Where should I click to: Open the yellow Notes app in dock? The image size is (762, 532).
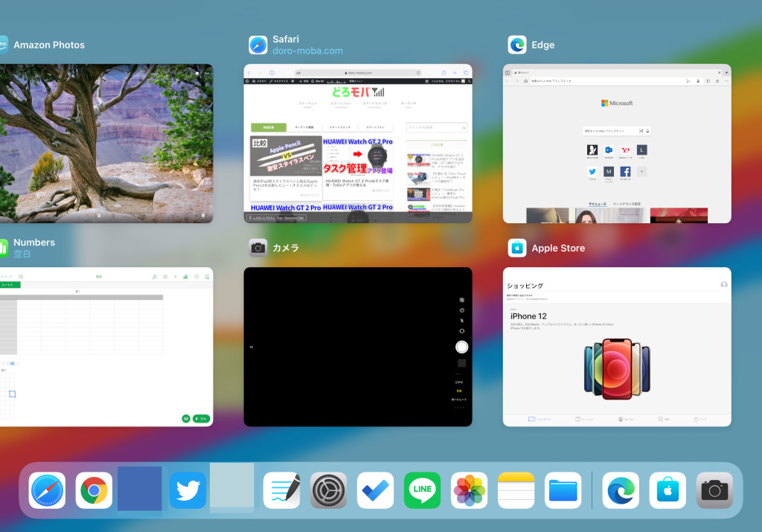point(516,490)
